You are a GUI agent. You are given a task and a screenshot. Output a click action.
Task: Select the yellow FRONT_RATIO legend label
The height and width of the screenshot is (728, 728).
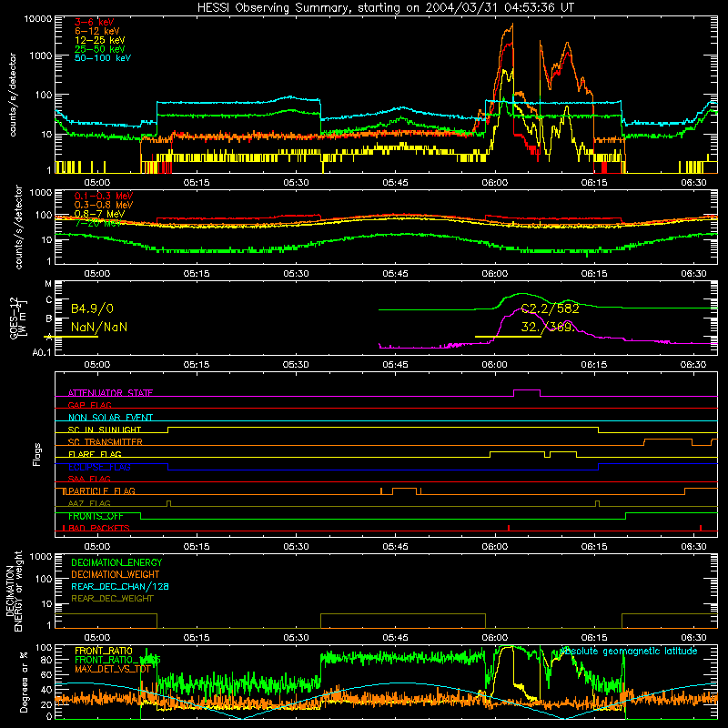pos(104,651)
